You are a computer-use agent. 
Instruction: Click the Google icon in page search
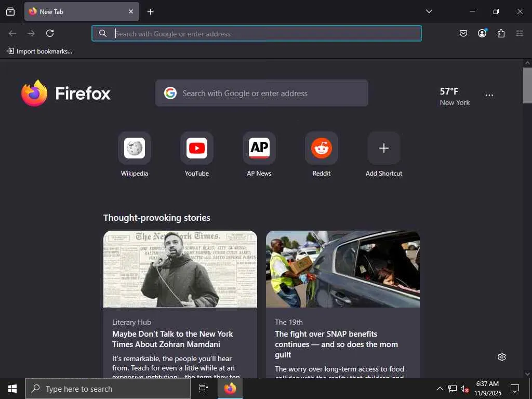[x=170, y=93]
